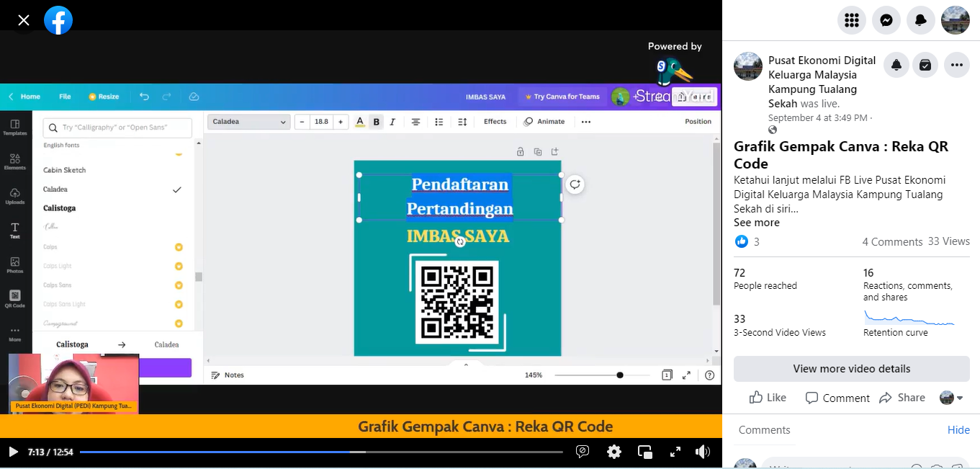Image resolution: width=980 pixels, height=469 pixels.
Task: Redo the Canva action
Action: tap(167, 97)
